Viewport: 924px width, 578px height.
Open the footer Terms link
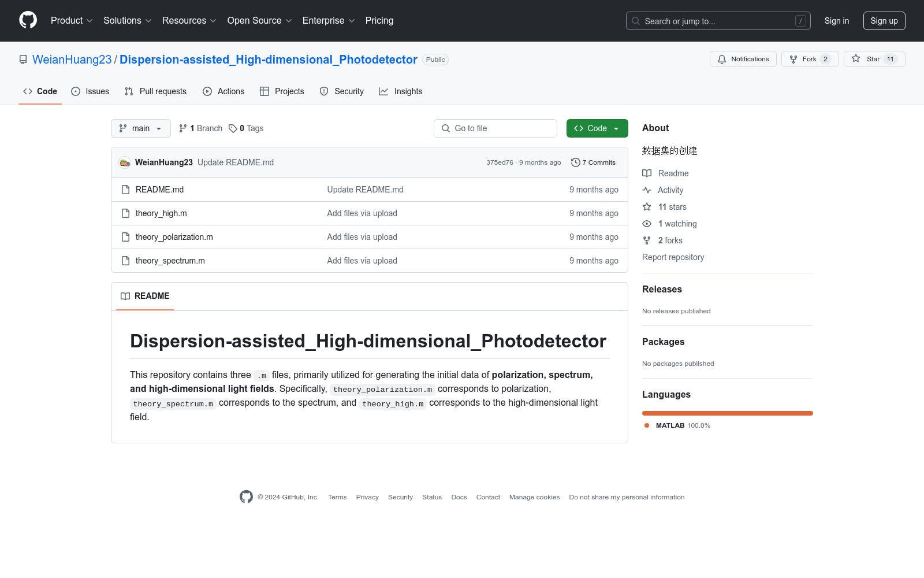click(337, 497)
